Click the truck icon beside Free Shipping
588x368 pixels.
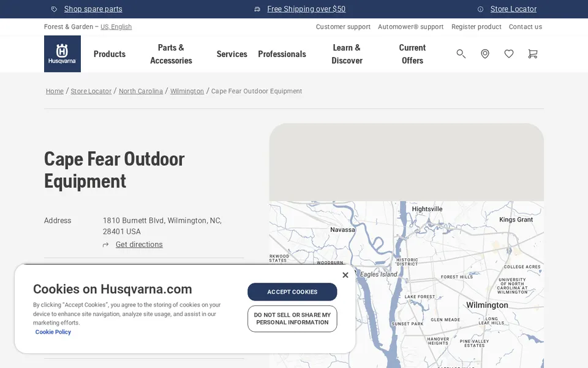click(x=257, y=9)
